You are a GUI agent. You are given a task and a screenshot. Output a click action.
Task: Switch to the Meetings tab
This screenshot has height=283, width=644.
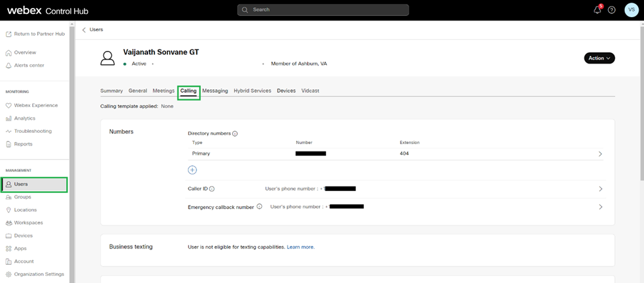coord(163,91)
